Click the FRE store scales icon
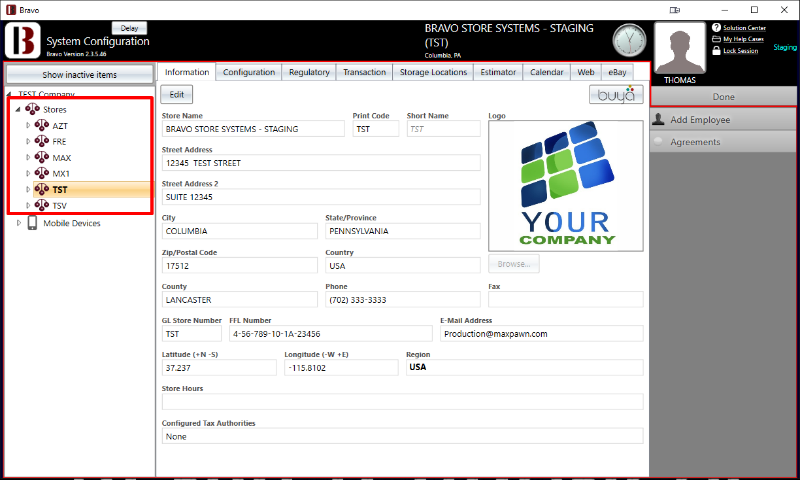Viewport: 800px width, 480px height. click(42, 141)
